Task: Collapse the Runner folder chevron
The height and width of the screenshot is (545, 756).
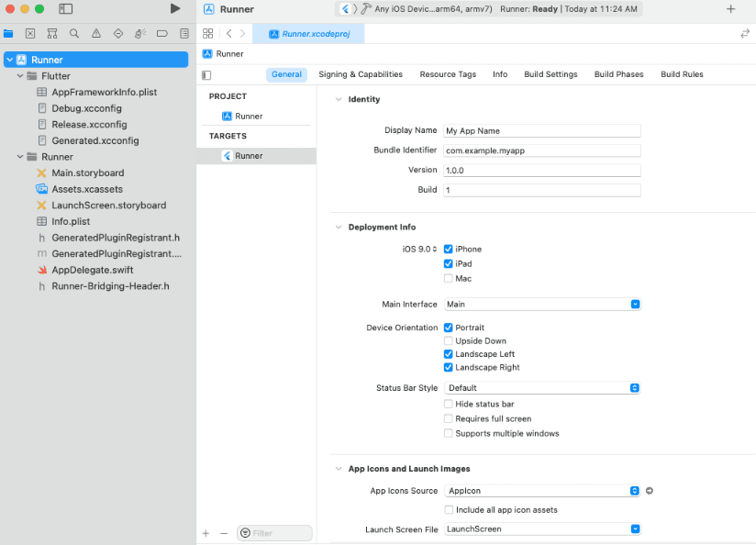Action: coord(20,157)
